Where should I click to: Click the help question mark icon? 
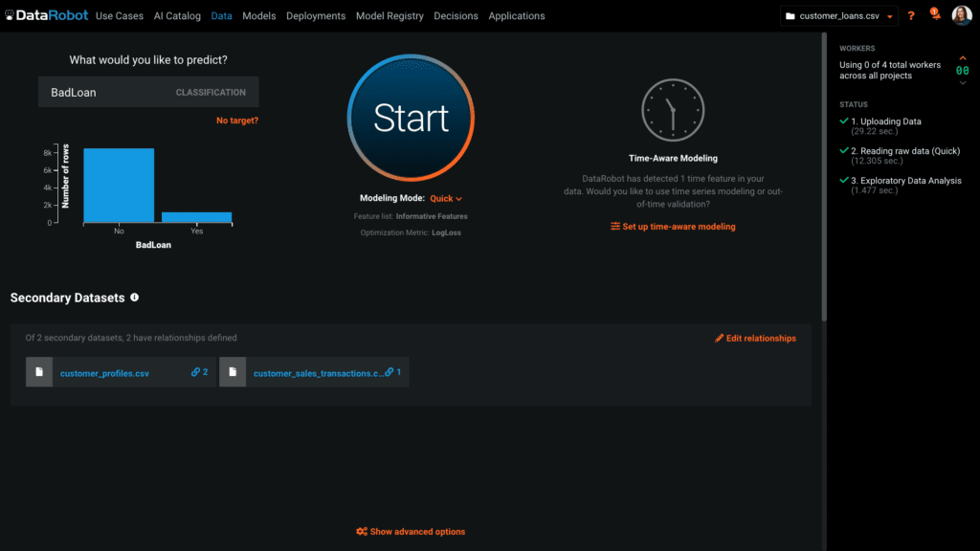tap(911, 15)
